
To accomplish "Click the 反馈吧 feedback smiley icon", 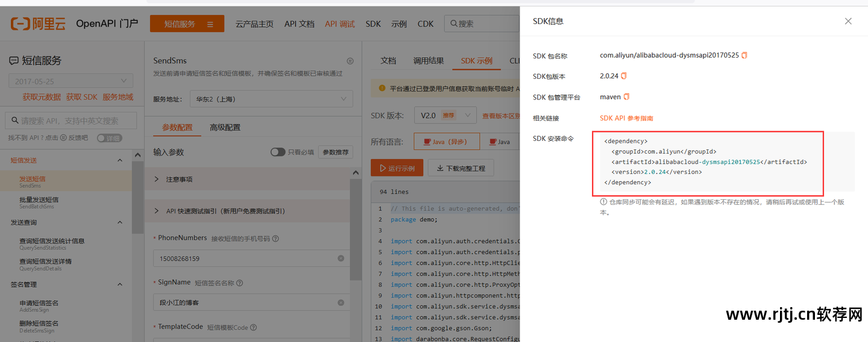I will (x=63, y=138).
